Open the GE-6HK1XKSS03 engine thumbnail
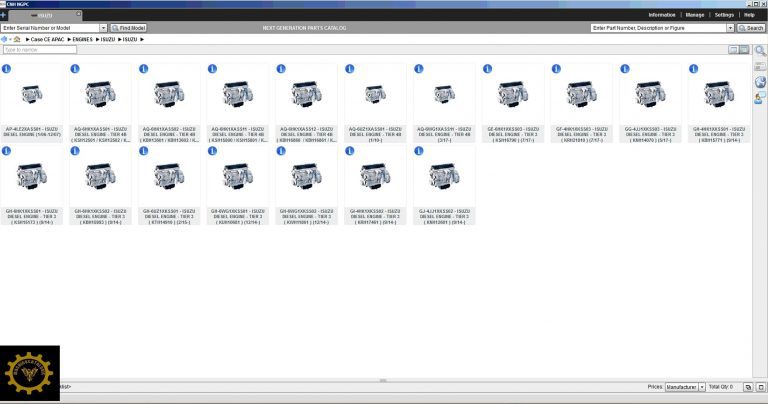Viewport: 768px width, 404px height. [513, 94]
